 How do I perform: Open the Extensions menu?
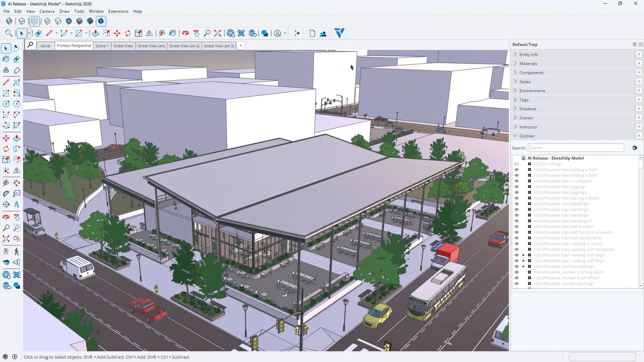click(118, 11)
